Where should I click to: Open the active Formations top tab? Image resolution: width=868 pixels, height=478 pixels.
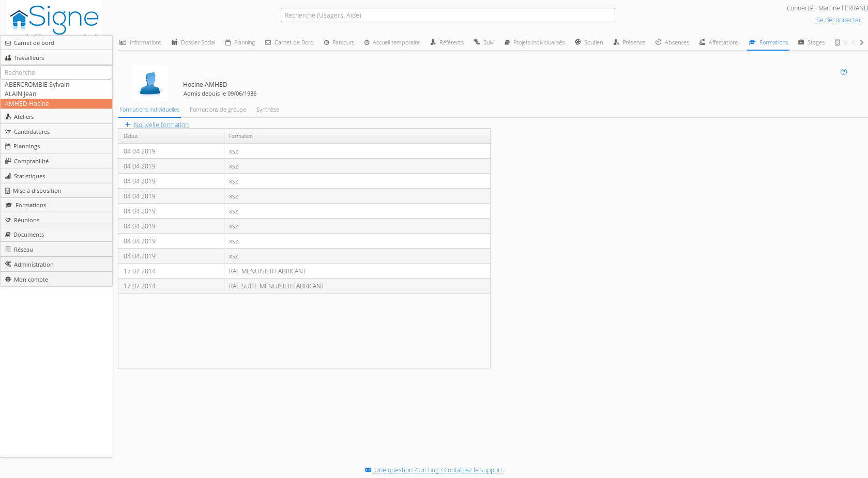pyautogui.click(x=768, y=42)
